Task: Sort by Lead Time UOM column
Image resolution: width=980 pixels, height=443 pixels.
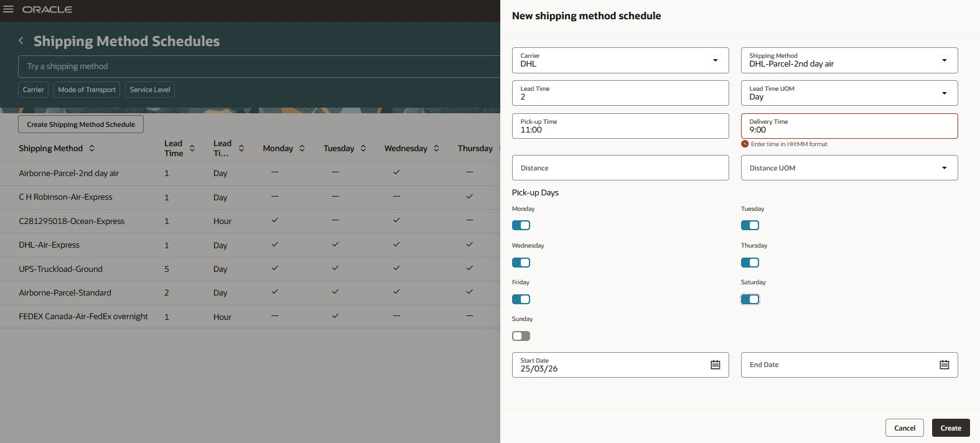Action: 241,148
